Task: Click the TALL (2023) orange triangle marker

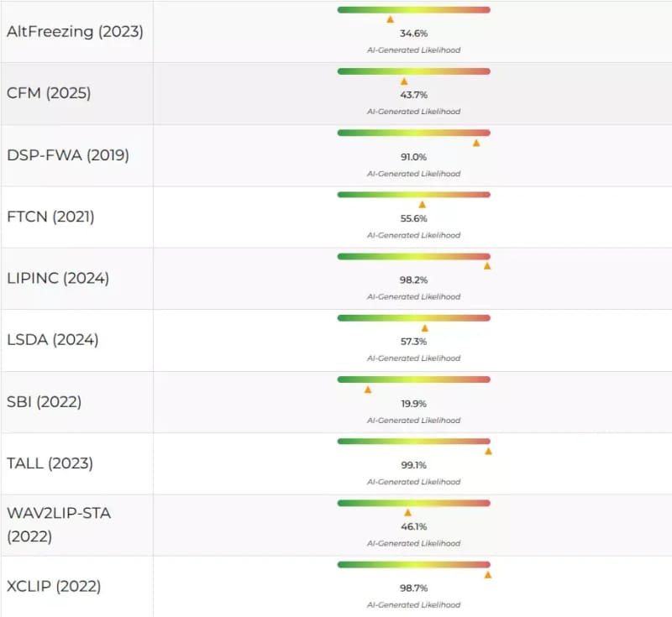Action: 488,451
